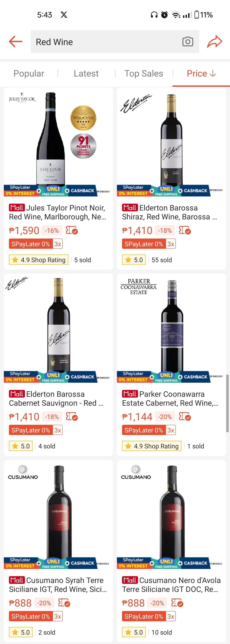Switch to the Popular tab
The image size is (230, 644).
click(x=29, y=74)
